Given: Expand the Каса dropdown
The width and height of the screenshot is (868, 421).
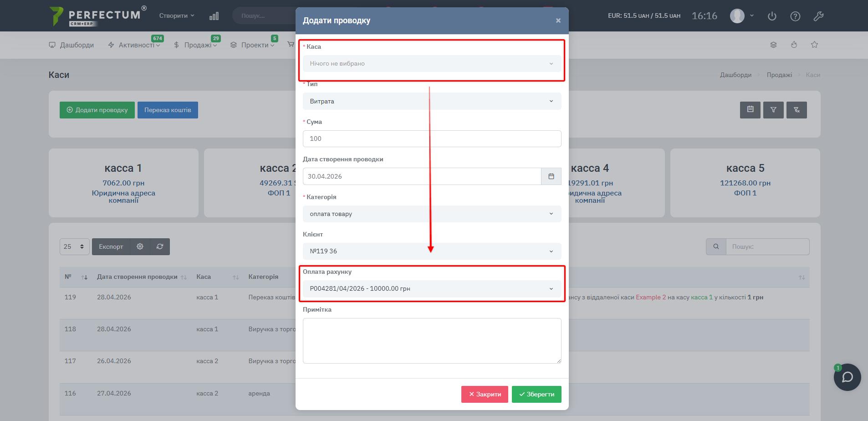Looking at the screenshot, I should [x=431, y=64].
